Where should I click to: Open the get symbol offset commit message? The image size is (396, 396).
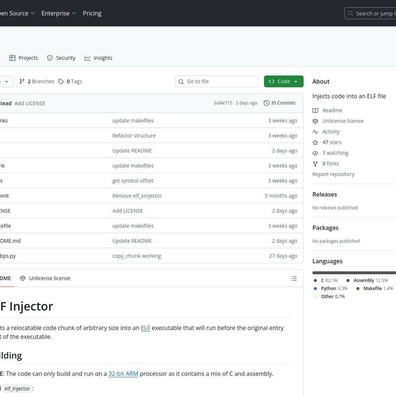point(133,181)
